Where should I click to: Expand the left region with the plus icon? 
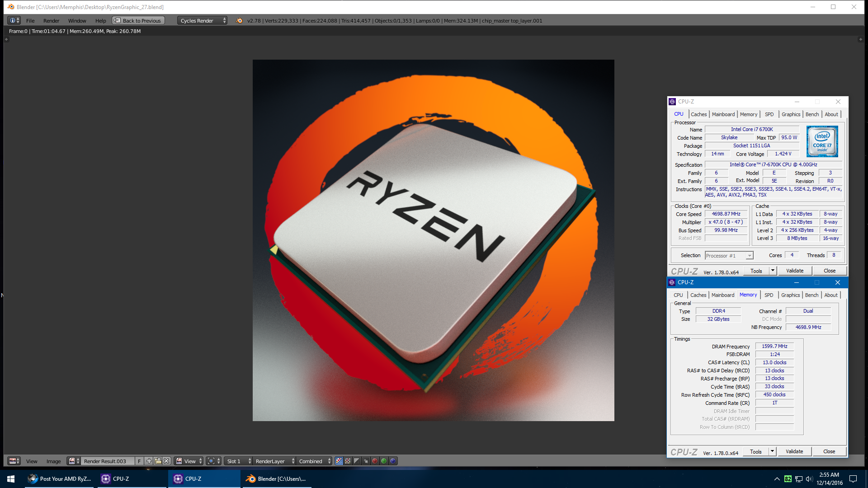[x=6, y=39]
